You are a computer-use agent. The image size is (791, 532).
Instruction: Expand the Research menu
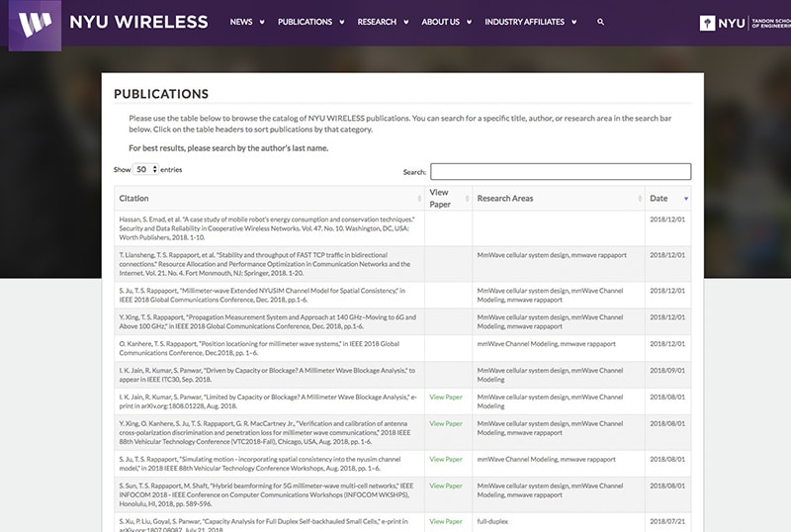pos(382,22)
